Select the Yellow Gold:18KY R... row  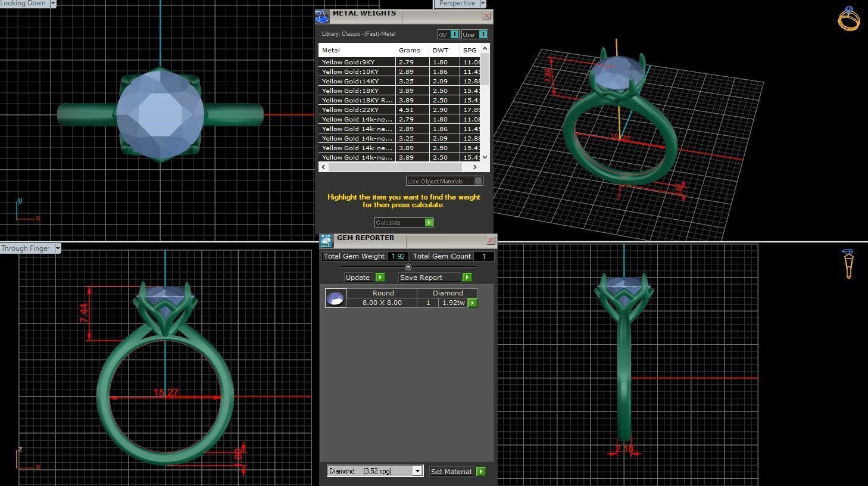(x=399, y=100)
